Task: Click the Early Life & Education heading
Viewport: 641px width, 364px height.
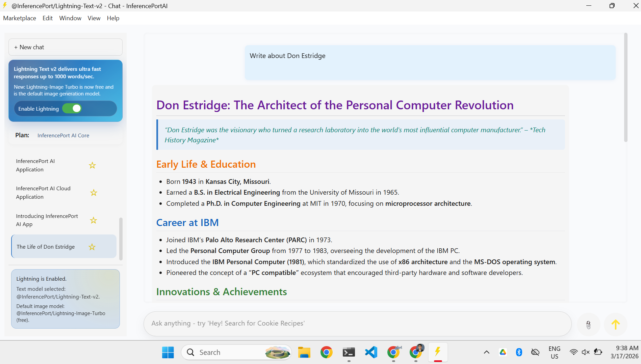Action: (x=206, y=164)
